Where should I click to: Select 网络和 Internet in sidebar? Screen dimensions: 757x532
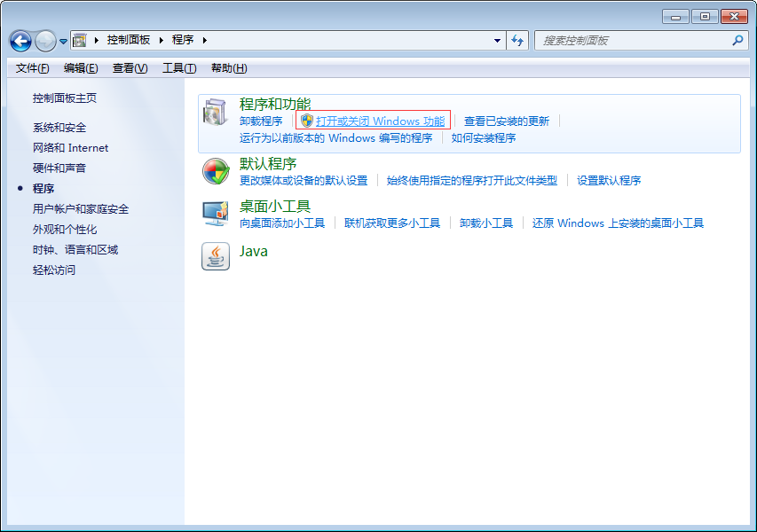(x=70, y=148)
